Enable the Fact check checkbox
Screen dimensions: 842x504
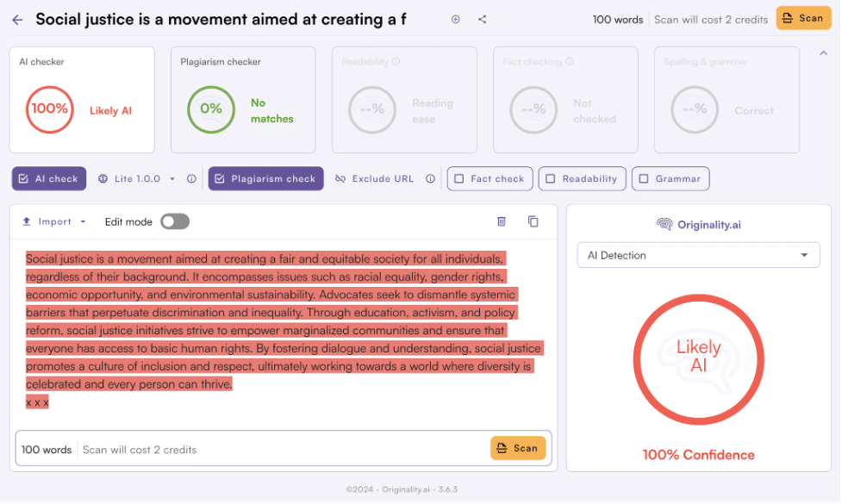490,178
